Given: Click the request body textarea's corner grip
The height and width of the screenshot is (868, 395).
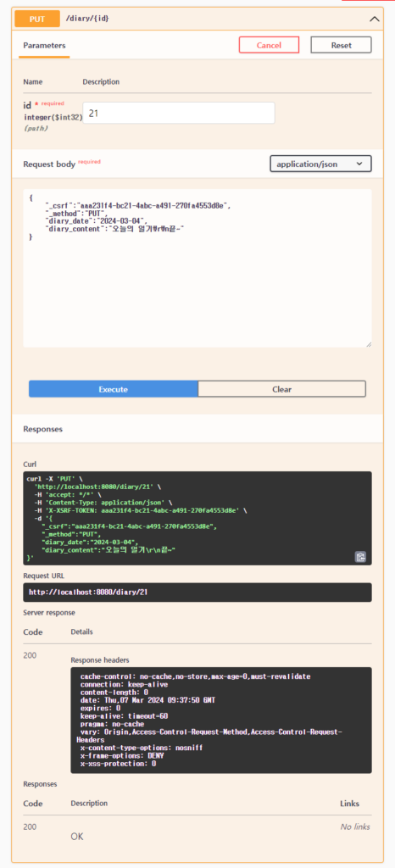Looking at the screenshot, I should click(x=369, y=344).
